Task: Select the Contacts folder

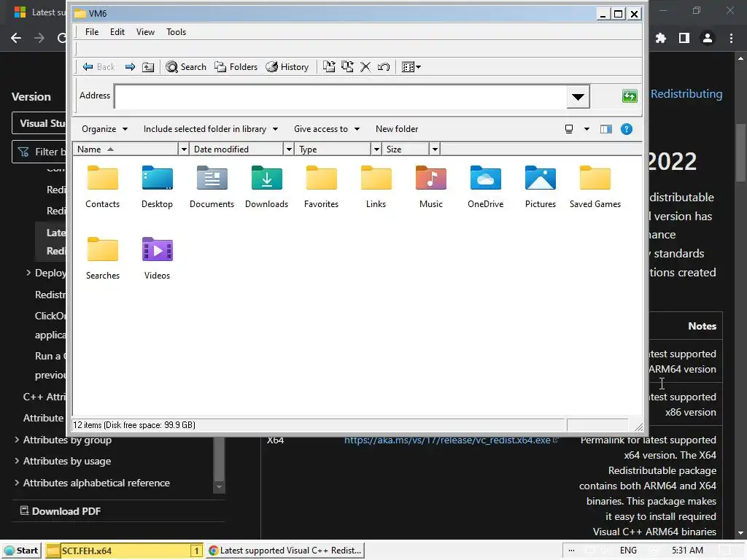Action: 102,187
